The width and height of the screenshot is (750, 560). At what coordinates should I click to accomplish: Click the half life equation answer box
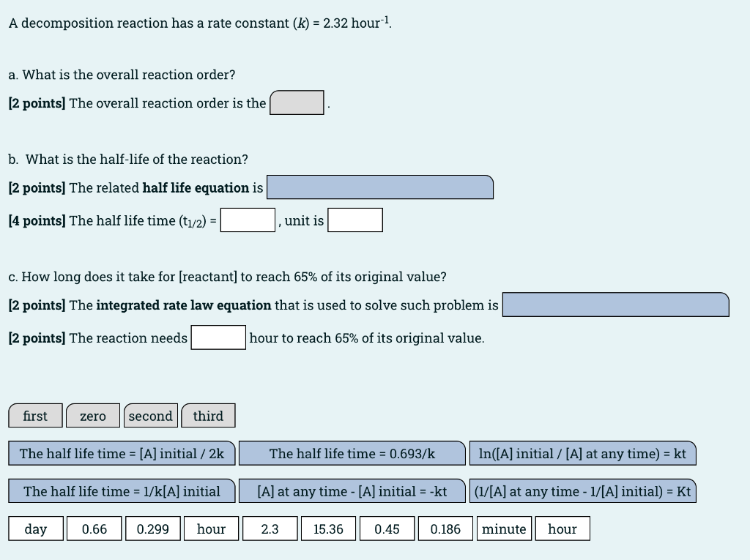380,187
